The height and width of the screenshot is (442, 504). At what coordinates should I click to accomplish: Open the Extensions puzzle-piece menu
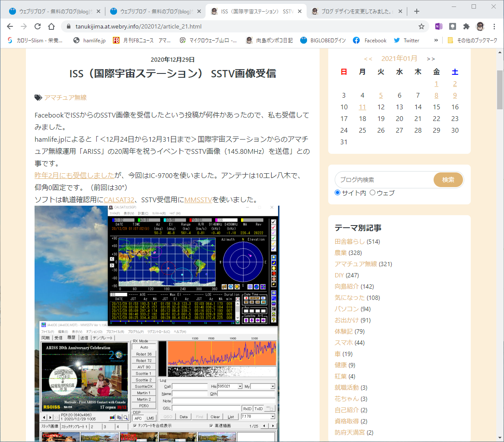coord(466,26)
